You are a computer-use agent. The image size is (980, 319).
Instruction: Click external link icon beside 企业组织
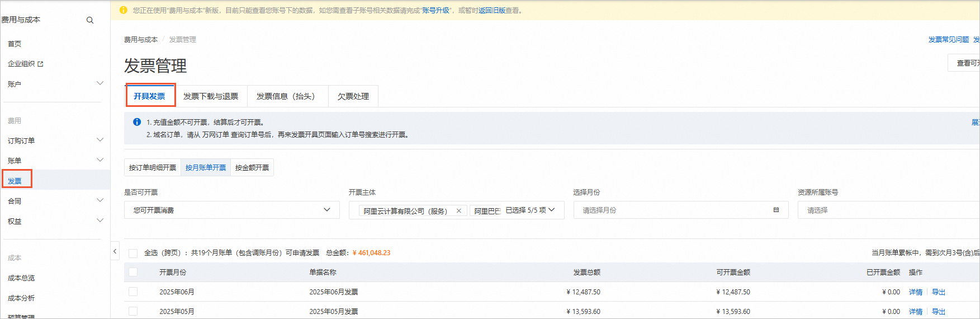click(40, 64)
